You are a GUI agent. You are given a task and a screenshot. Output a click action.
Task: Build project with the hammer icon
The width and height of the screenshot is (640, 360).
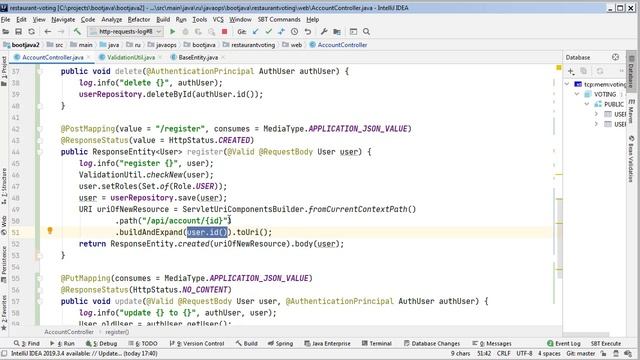[x=77, y=31]
